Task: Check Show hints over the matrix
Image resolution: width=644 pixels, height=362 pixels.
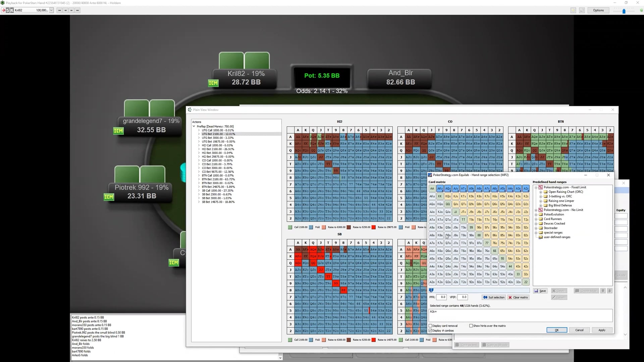Action: pos(471,326)
